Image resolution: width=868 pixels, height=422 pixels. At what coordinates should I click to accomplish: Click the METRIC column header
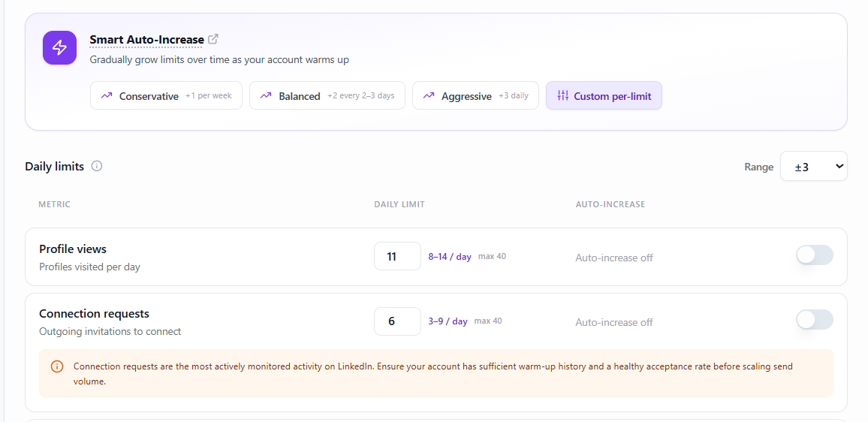coord(54,204)
